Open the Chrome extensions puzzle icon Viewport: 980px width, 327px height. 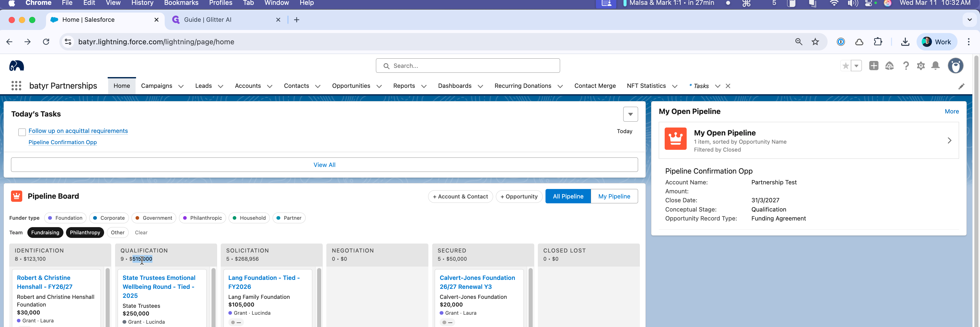coord(878,42)
